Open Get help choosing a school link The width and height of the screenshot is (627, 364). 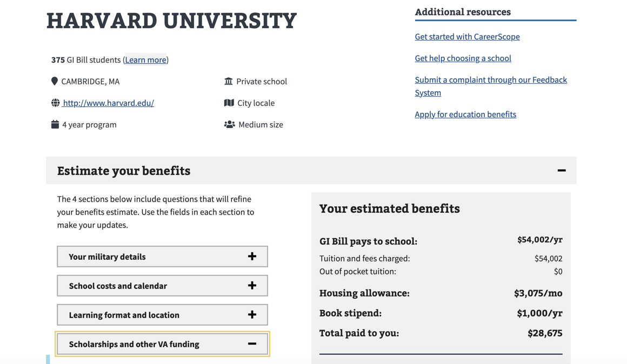point(463,58)
